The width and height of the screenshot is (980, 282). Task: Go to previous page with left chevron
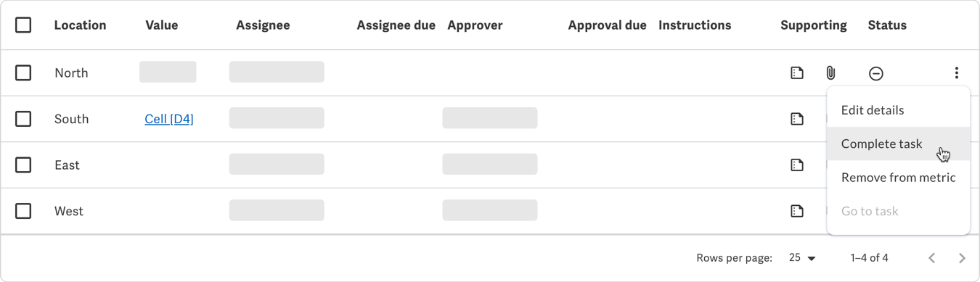932,258
